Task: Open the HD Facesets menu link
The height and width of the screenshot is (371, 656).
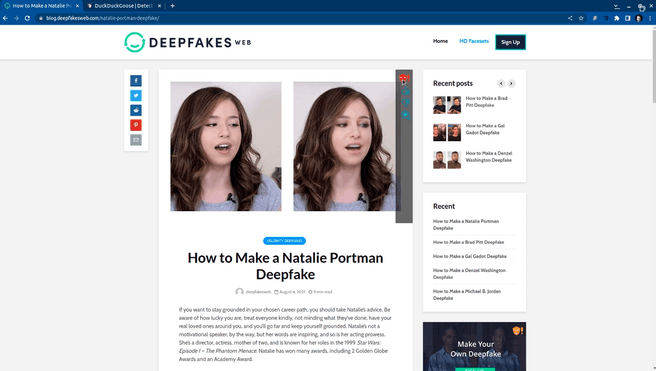Action: click(474, 41)
